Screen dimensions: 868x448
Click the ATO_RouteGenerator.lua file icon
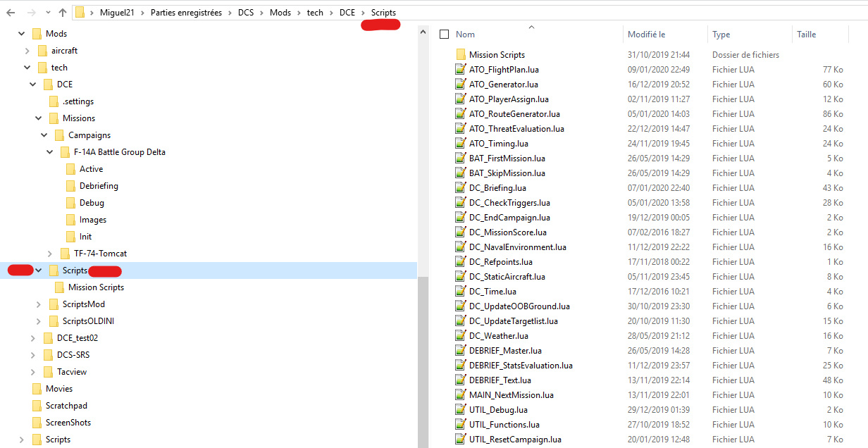[461, 114]
